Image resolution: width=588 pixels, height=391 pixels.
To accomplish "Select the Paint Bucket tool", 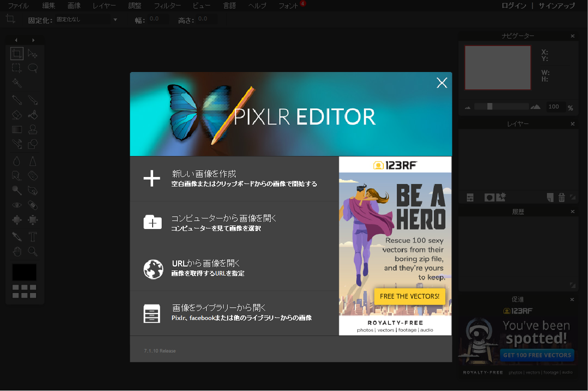I will tap(33, 115).
